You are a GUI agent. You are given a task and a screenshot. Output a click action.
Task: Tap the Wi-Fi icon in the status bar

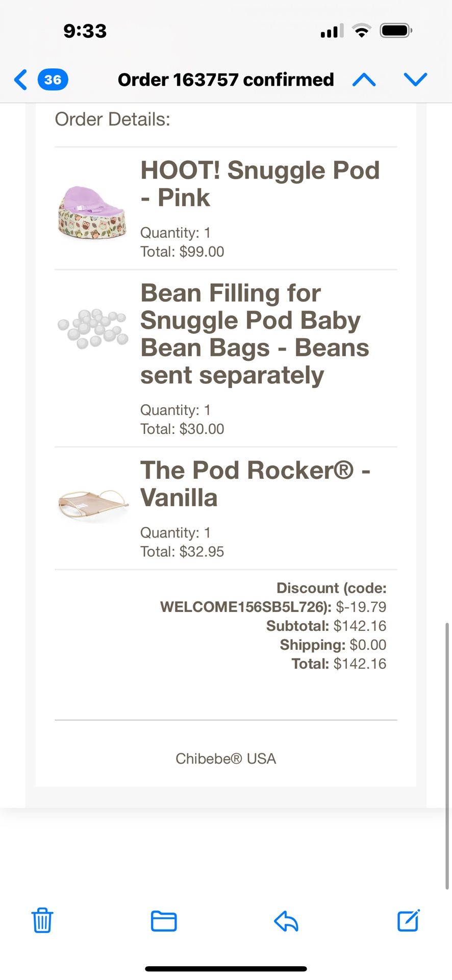click(x=362, y=31)
